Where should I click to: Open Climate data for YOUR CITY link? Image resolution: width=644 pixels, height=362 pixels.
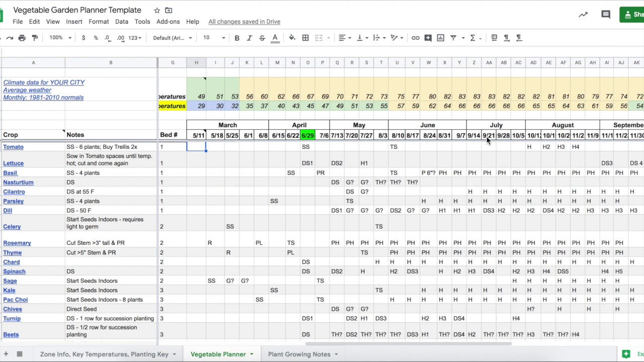(44, 82)
